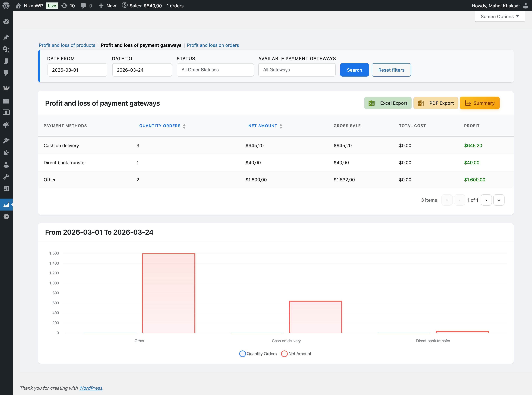Open the Tools wrench icon
532x395 pixels.
(x=6, y=177)
